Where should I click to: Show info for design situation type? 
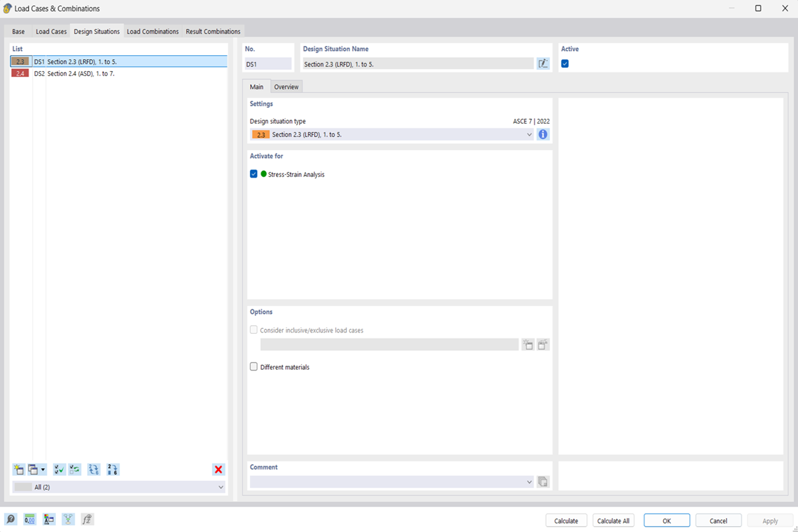coord(543,134)
